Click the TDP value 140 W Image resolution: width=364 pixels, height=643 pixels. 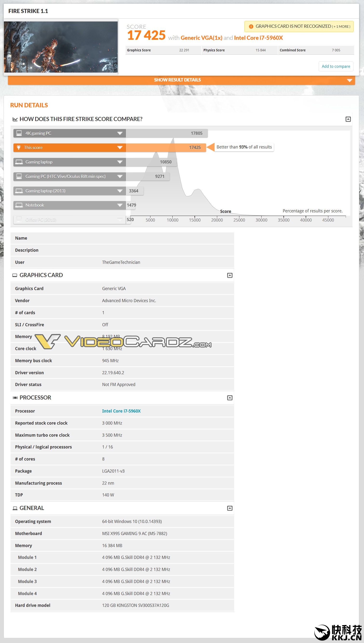coord(108,495)
